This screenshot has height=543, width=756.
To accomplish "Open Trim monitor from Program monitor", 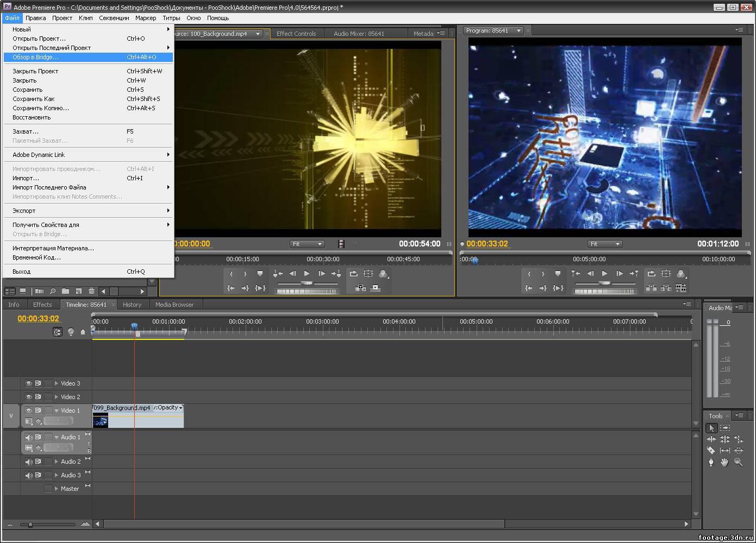I will [680, 288].
